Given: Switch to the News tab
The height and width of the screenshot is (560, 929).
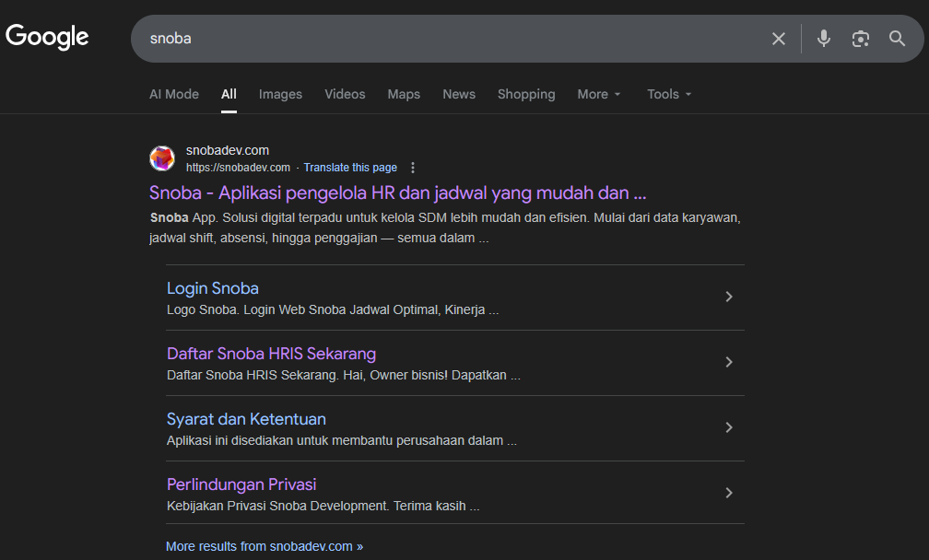Looking at the screenshot, I should click(x=458, y=94).
